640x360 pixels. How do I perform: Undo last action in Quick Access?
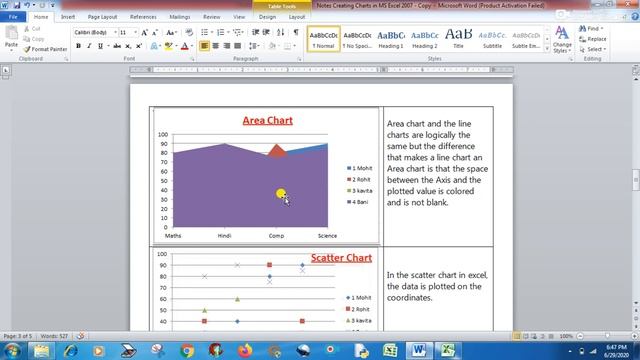pos(27,5)
